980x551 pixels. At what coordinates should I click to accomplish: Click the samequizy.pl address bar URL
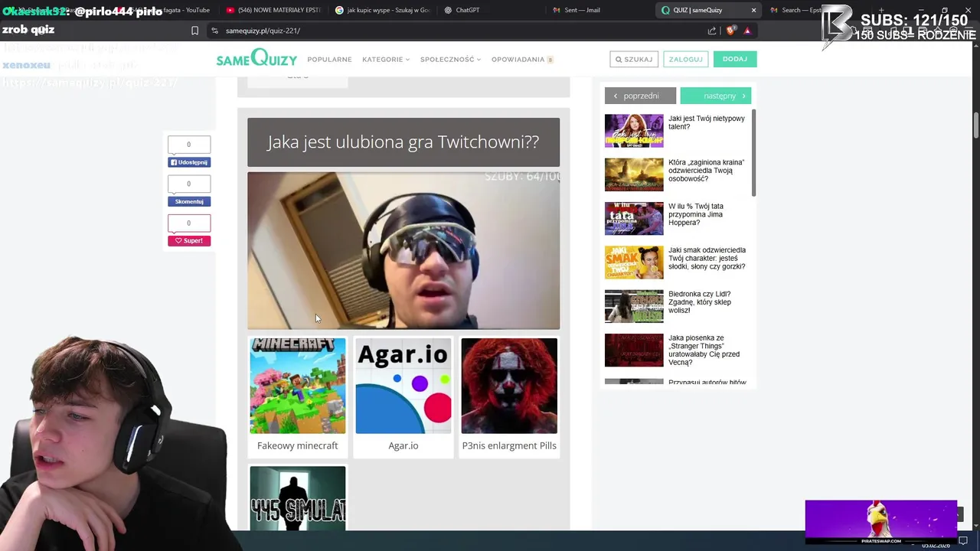click(263, 31)
